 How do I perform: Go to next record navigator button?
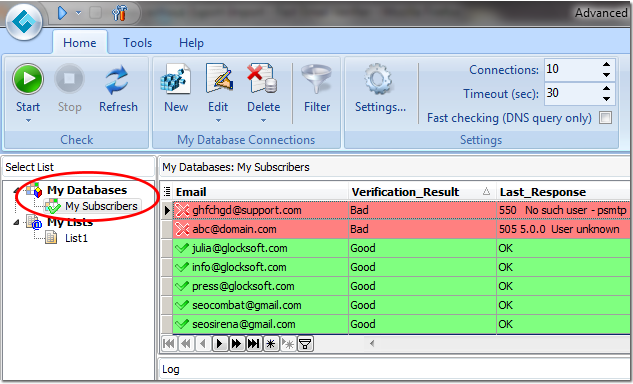pyautogui.click(x=220, y=344)
